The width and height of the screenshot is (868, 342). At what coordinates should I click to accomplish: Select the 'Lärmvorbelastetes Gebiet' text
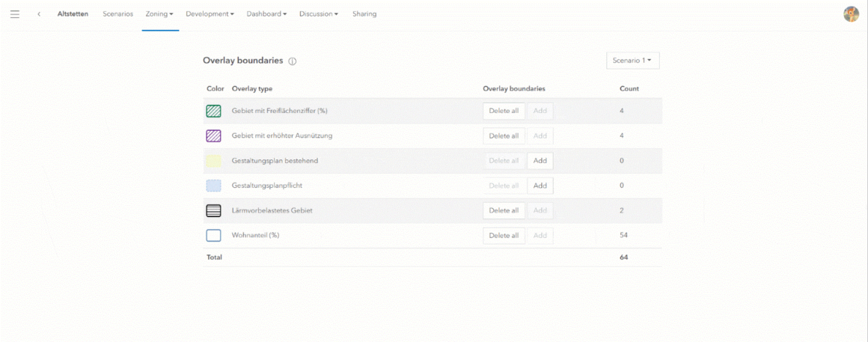click(x=272, y=210)
